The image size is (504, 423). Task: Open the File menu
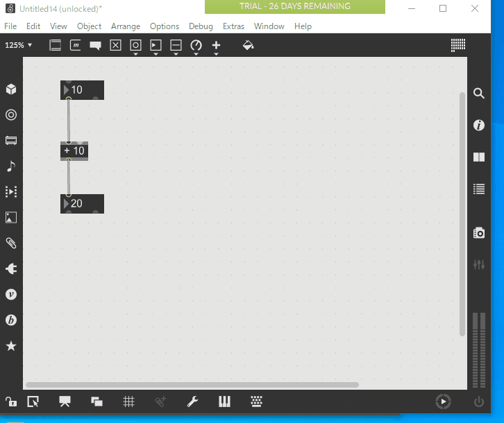coord(10,26)
